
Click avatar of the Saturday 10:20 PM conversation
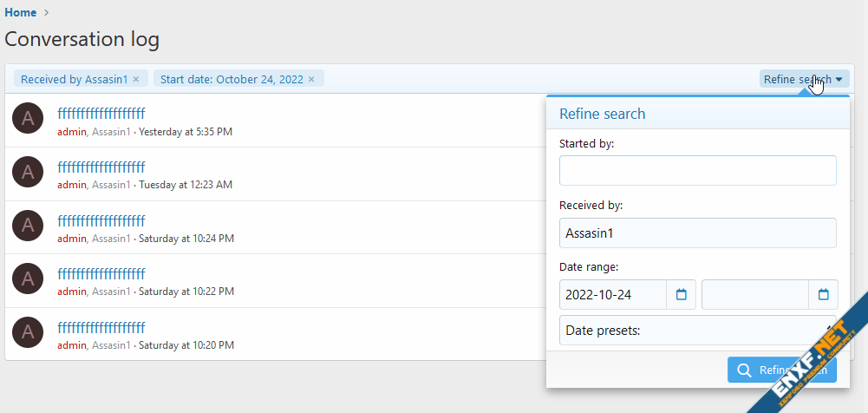28,332
